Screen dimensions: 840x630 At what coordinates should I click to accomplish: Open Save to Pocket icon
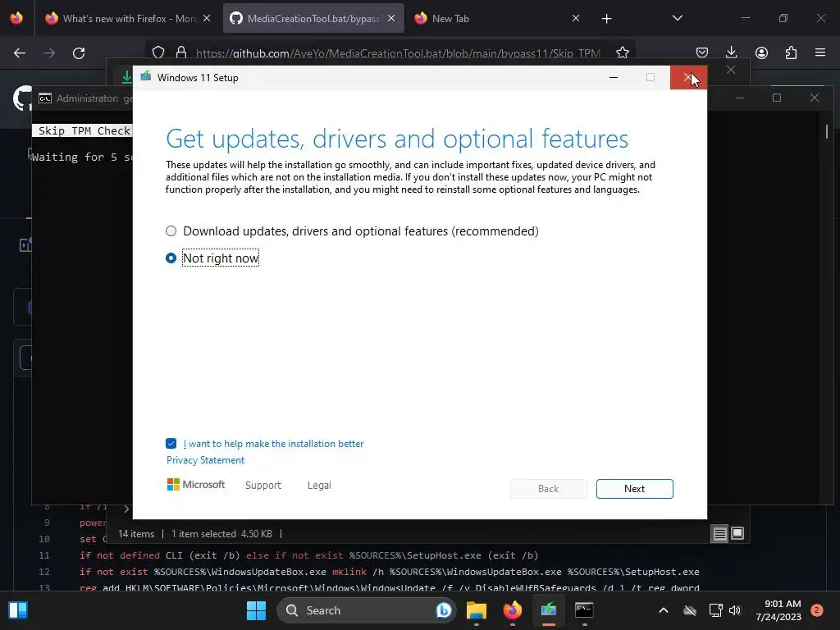702,52
